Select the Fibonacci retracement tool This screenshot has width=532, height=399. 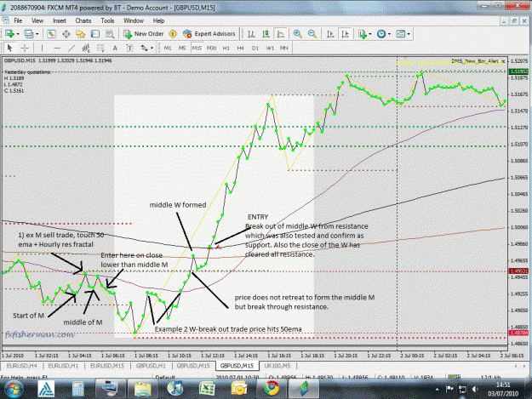(100, 48)
